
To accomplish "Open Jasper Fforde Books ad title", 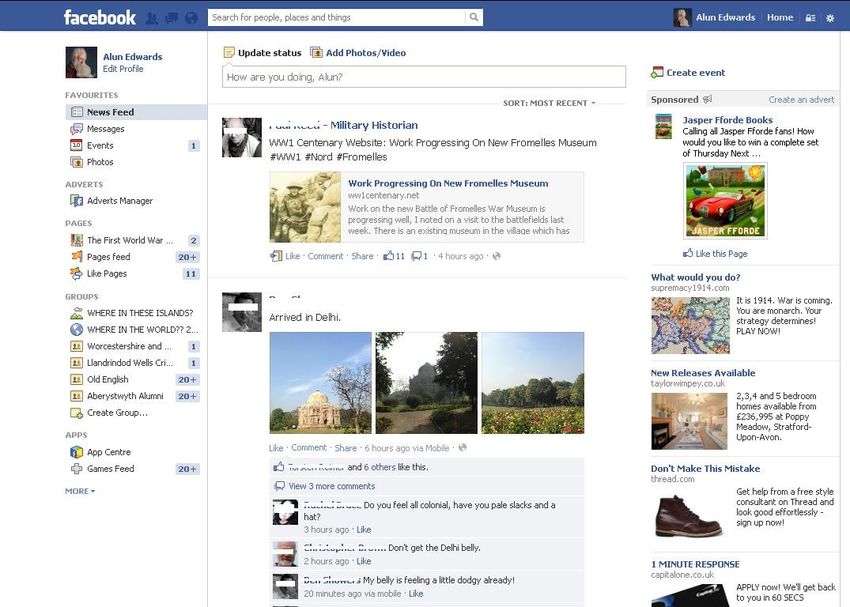I will tap(727, 120).
